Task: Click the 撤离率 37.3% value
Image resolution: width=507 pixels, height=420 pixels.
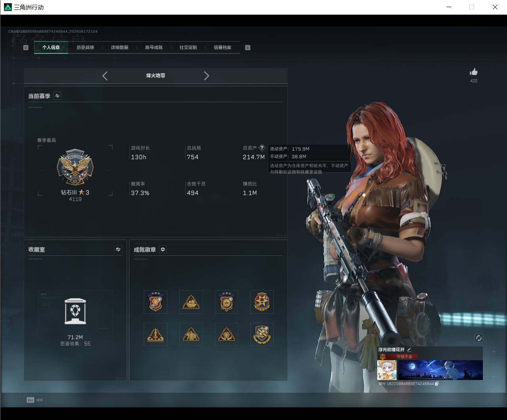Action: [x=140, y=193]
